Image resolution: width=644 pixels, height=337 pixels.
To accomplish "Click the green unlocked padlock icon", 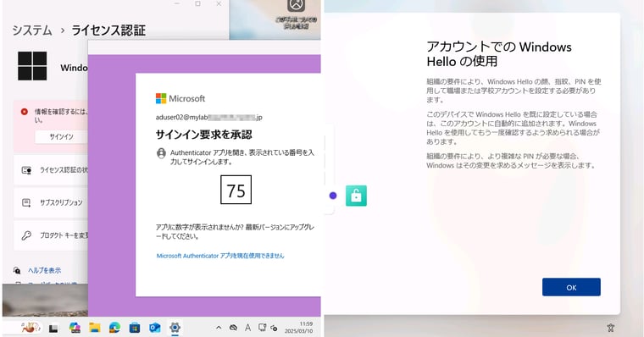I will pos(356,196).
